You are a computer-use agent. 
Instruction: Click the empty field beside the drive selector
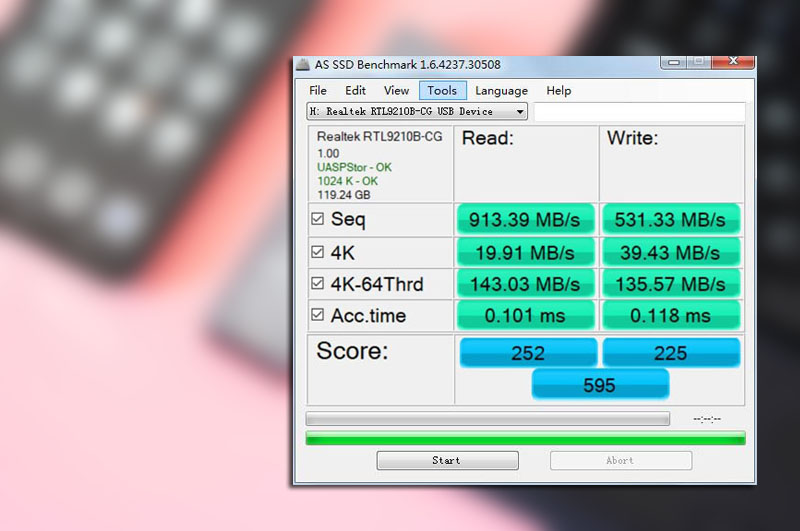point(639,111)
